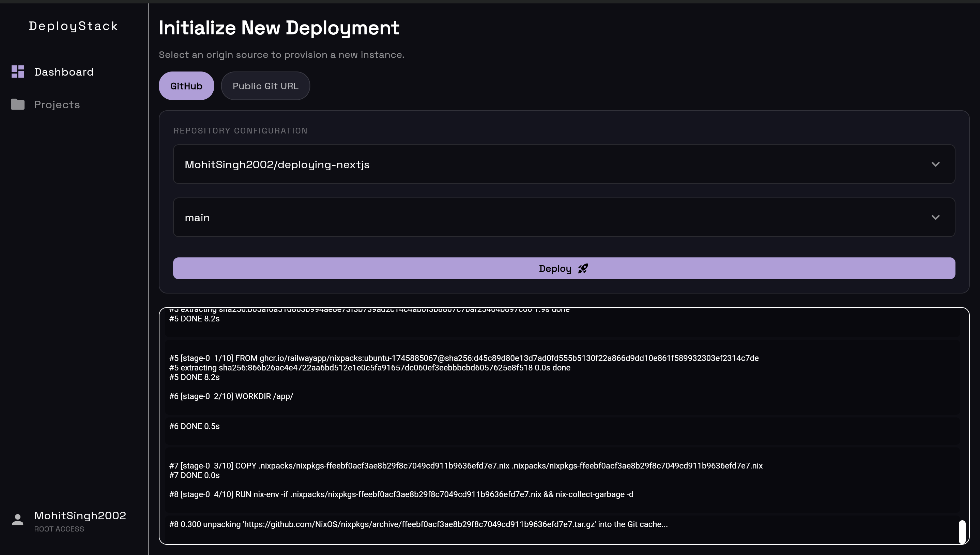Click the user avatar next to MohitSingh2002

(x=17, y=519)
